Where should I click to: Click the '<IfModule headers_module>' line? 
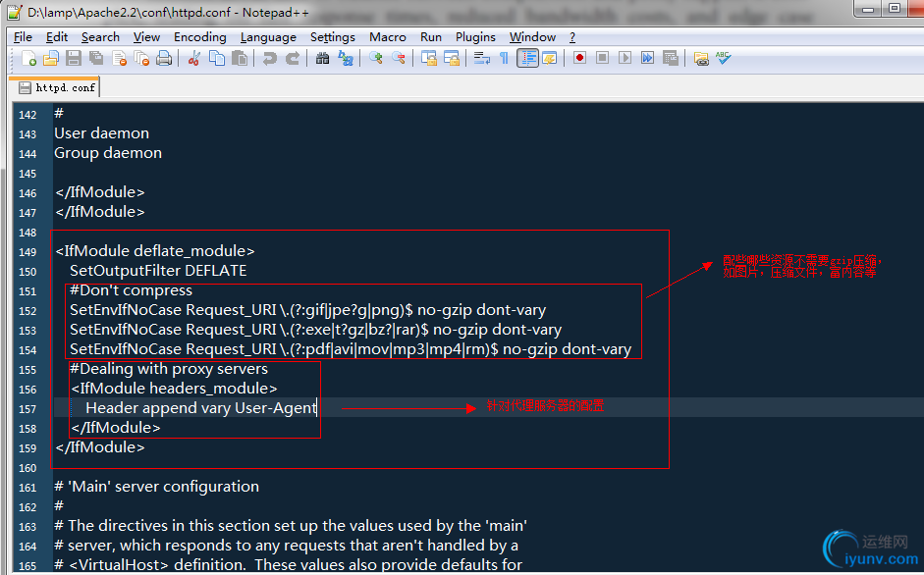174,389
